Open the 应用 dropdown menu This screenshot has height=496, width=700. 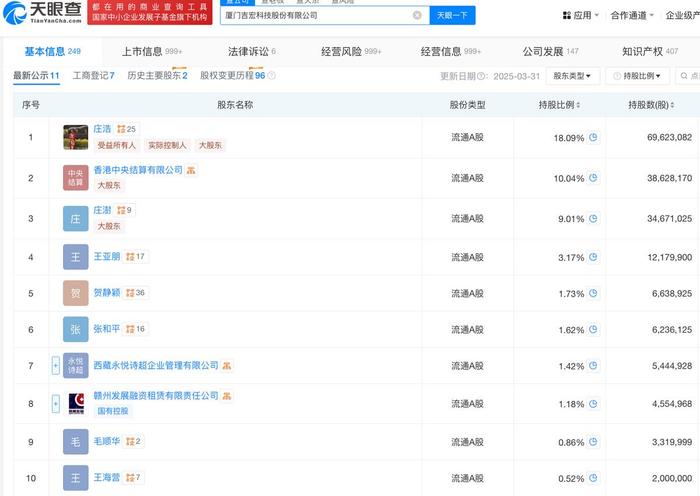coord(580,15)
